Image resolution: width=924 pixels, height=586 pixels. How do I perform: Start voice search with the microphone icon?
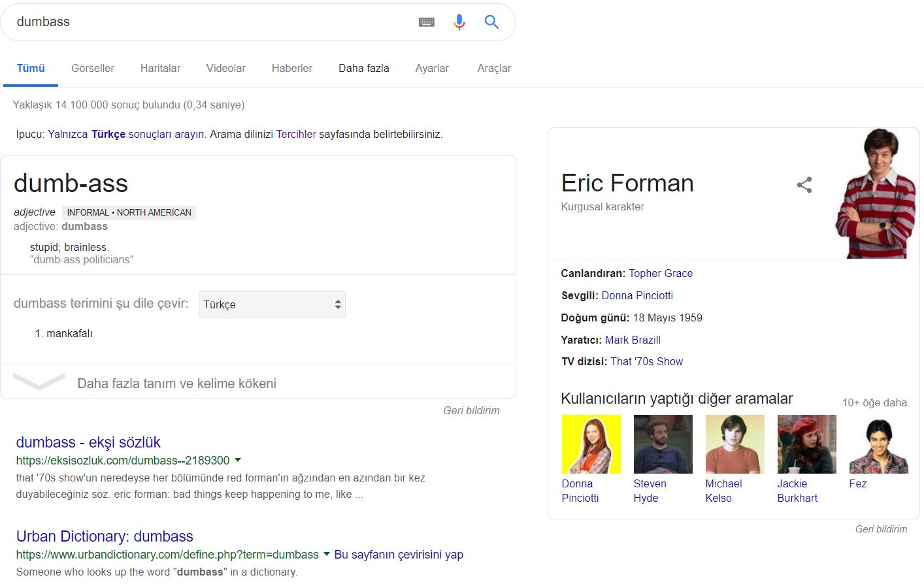[459, 22]
